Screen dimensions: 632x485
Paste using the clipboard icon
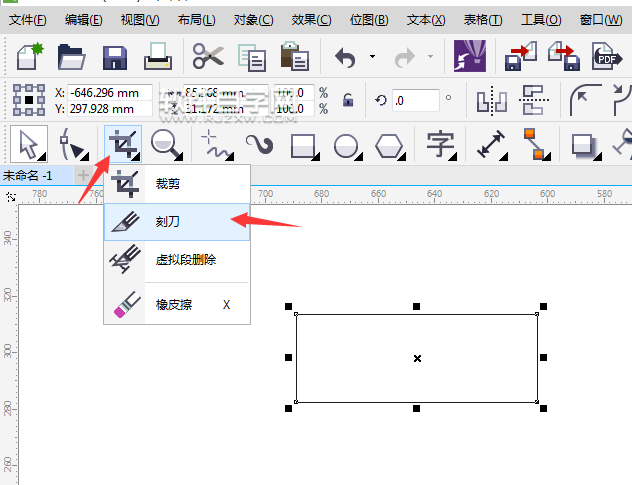click(x=295, y=56)
